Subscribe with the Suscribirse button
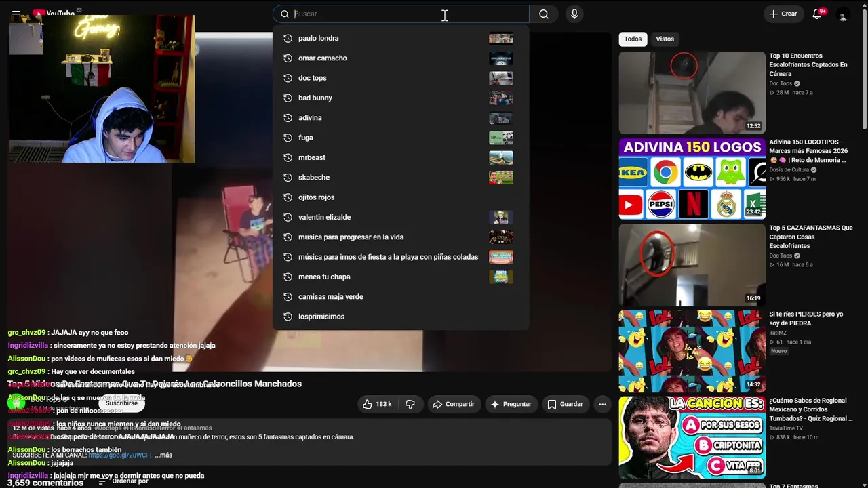 coord(121,403)
